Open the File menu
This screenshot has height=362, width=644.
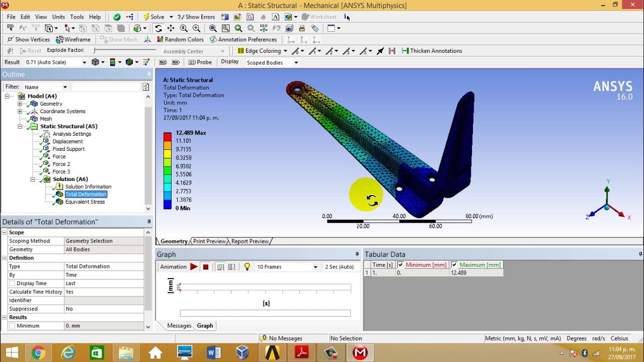[11, 17]
